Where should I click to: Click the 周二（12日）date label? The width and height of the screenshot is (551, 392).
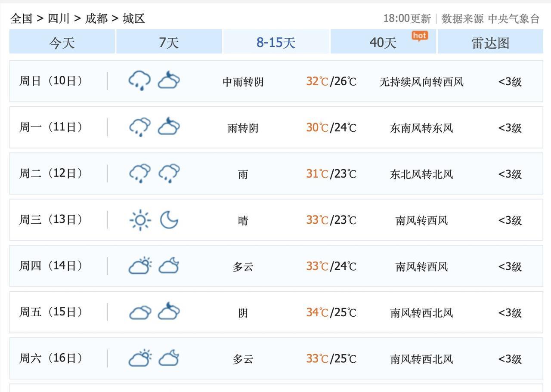coord(51,173)
